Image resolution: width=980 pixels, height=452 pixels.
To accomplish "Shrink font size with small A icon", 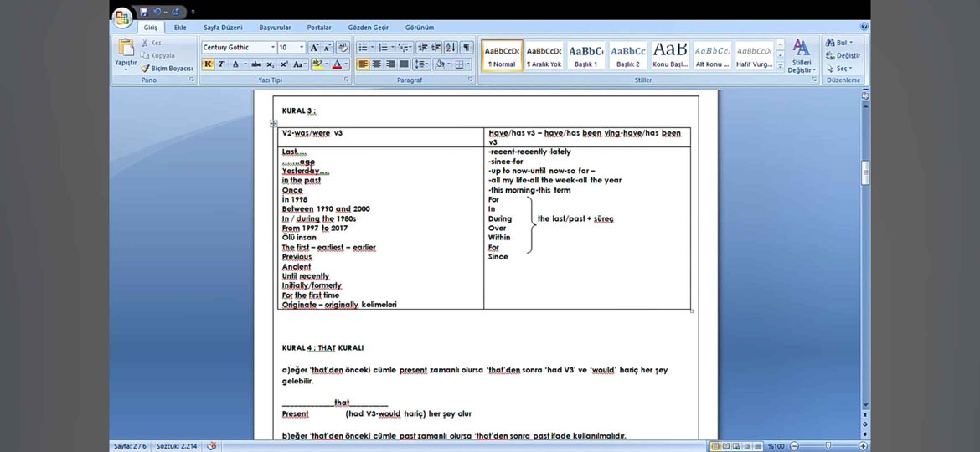I will pyautogui.click(x=327, y=48).
